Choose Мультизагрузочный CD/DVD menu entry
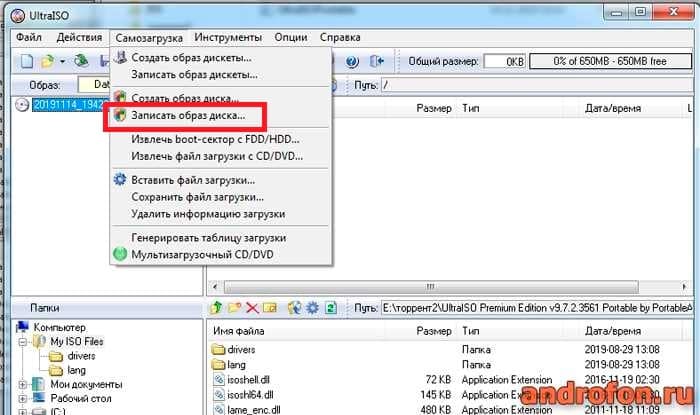 [x=221, y=255]
